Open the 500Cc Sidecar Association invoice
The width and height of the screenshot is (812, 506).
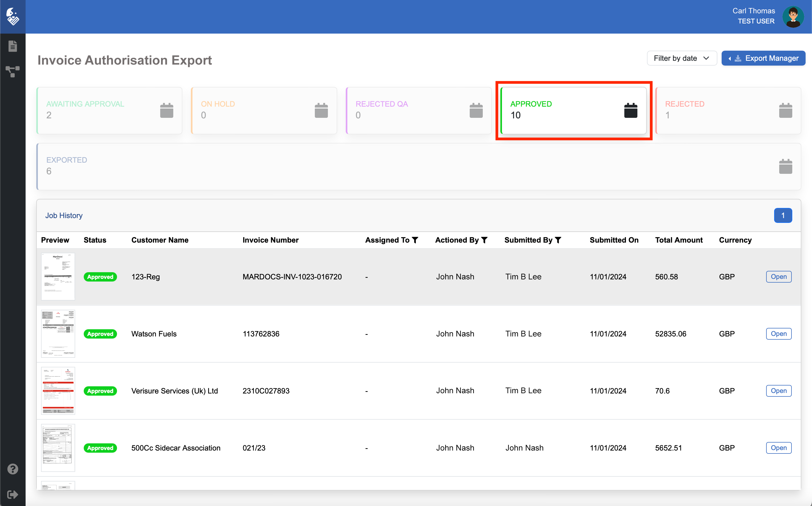coord(778,448)
